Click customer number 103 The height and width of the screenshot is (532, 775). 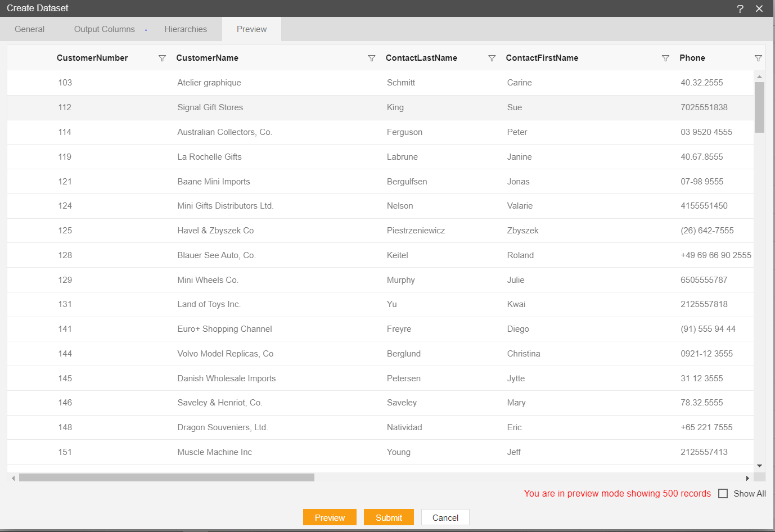[65, 83]
